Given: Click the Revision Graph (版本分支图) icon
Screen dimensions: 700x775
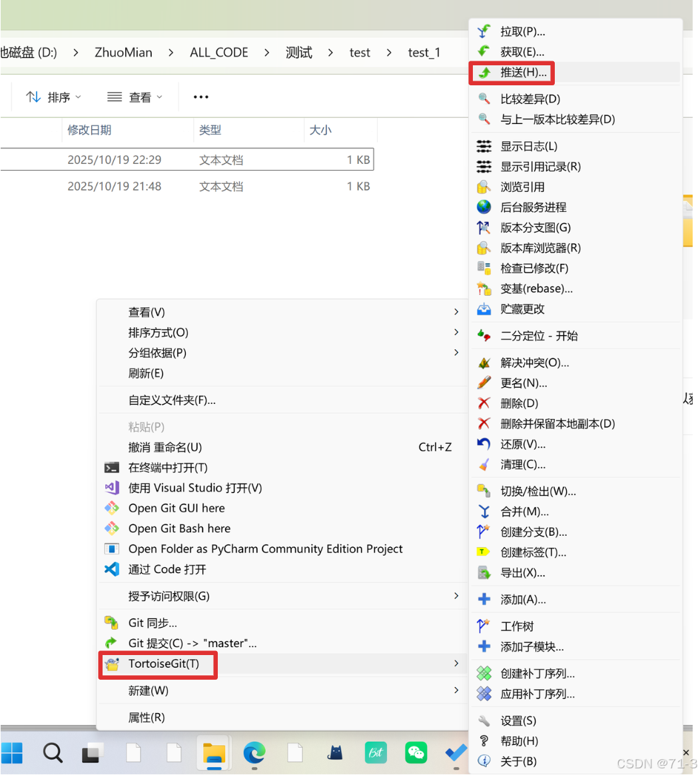Looking at the screenshot, I should point(484,227).
